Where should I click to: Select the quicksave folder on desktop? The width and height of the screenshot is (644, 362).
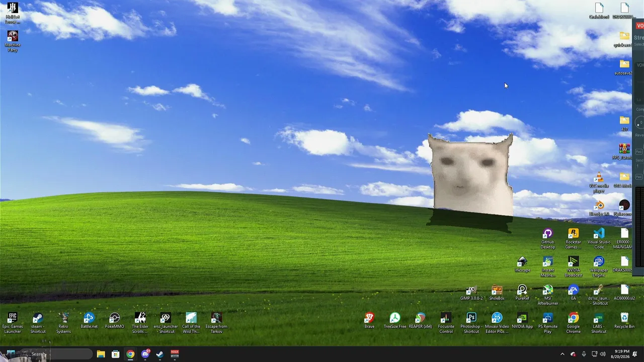(x=624, y=39)
